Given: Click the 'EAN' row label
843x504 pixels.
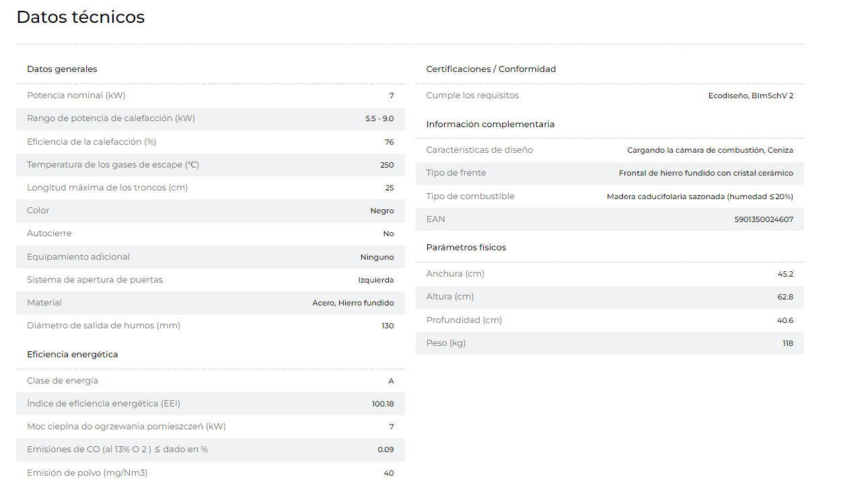Looking at the screenshot, I should pyautogui.click(x=435, y=219).
